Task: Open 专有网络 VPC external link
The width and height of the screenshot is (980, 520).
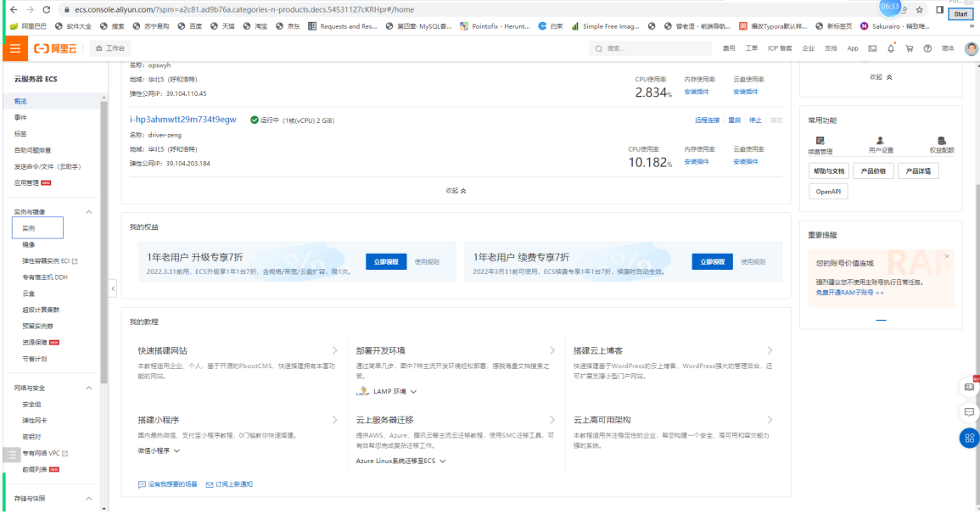Action: (x=45, y=453)
